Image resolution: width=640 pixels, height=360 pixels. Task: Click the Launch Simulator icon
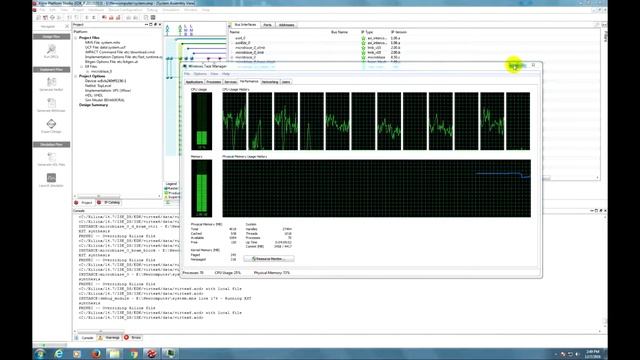(51, 178)
